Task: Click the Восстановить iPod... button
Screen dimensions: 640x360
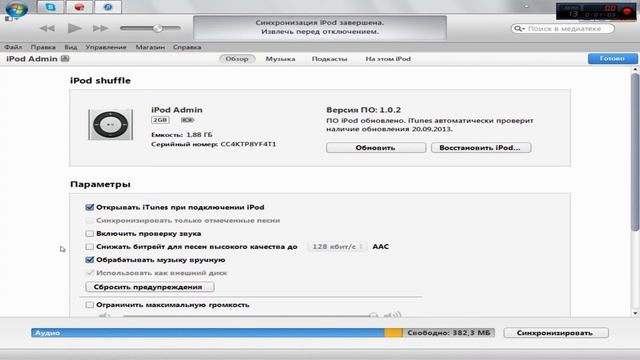Action: 481,148
